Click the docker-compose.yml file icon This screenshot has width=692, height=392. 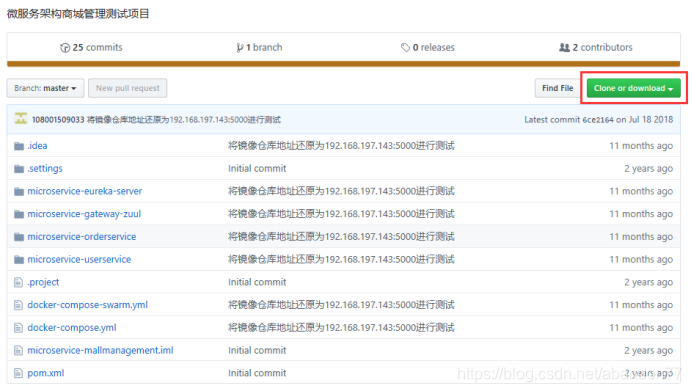click(18, 328)
